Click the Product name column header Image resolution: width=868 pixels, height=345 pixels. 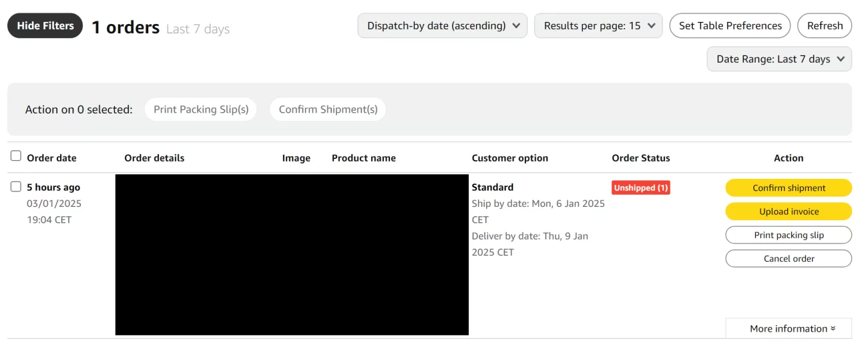[x=363, y=158]
